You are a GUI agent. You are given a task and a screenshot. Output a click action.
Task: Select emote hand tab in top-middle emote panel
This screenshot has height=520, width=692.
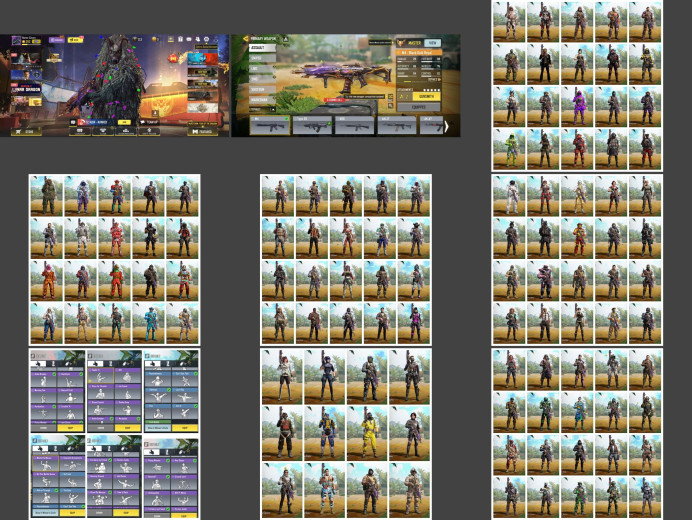pyautogui.click(x=96, y=364)
